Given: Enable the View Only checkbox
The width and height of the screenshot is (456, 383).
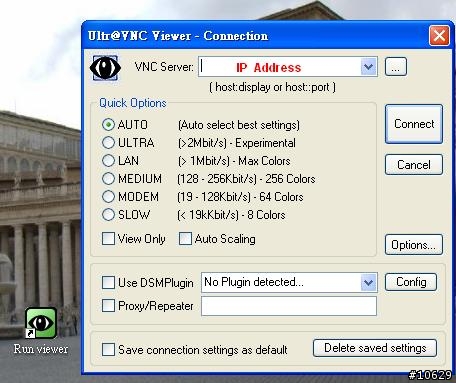Looking at the screenshot, I should click(108, 239).
